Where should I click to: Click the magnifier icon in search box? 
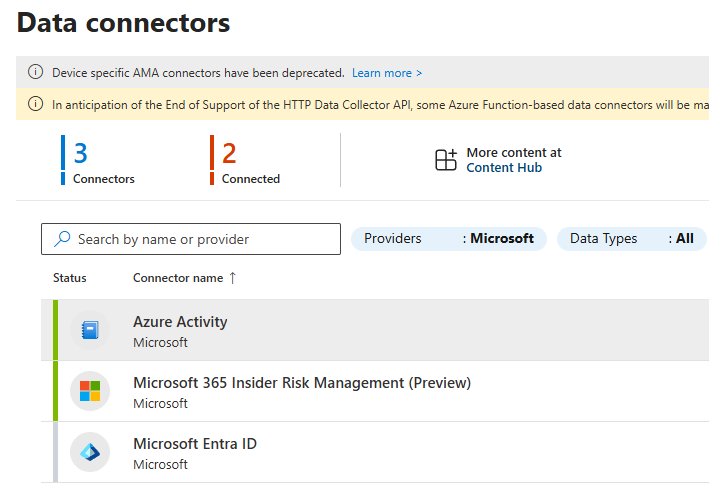point(62,239)
